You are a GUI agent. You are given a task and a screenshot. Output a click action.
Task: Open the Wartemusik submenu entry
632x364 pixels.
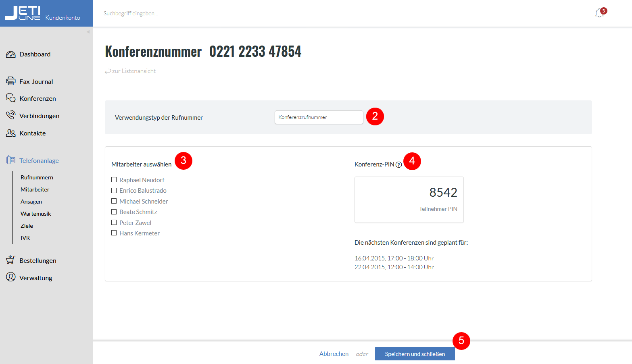(x=36, y=214)
